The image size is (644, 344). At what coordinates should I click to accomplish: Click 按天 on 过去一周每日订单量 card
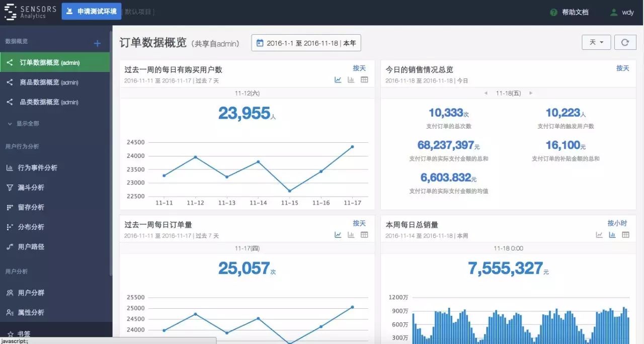coord(359,223)
